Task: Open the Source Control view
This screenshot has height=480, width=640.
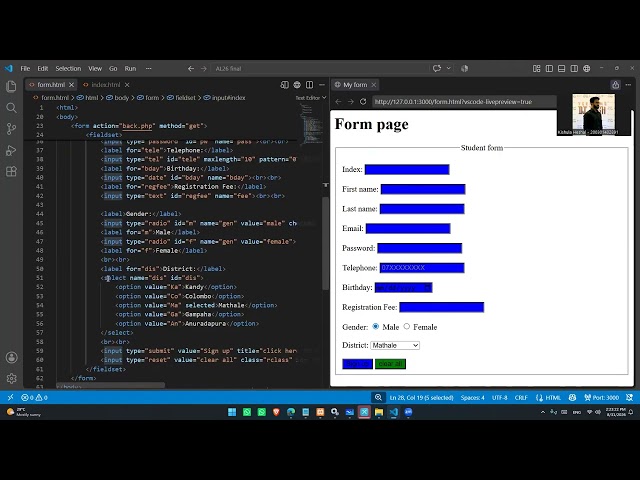Action: coord(11,129)
